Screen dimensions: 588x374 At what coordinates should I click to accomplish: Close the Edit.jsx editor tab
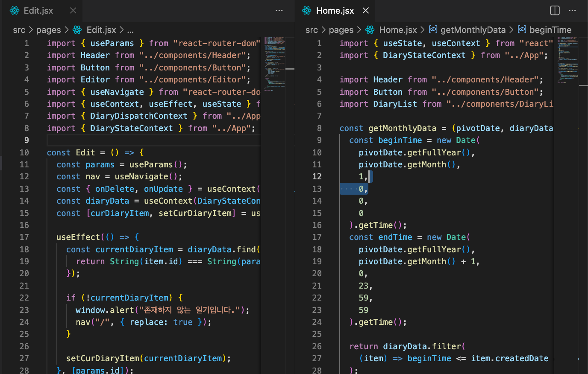[x=73, y=11]
